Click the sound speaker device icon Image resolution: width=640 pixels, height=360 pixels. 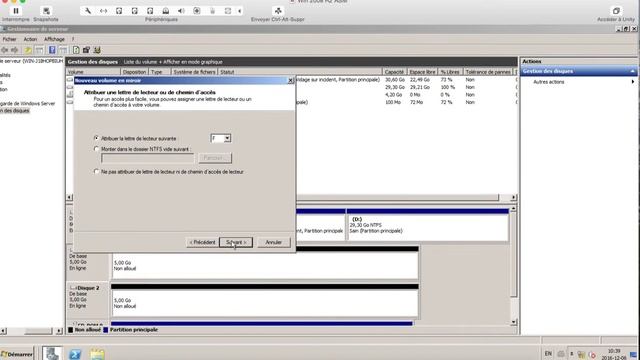point(181,11)
